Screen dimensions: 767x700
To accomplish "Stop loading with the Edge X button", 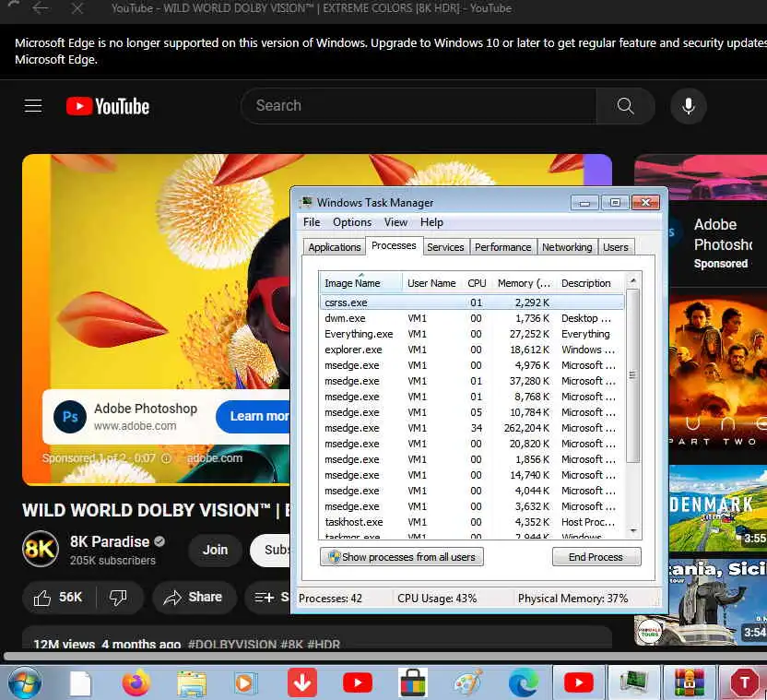I will click(x=77, y=7).
